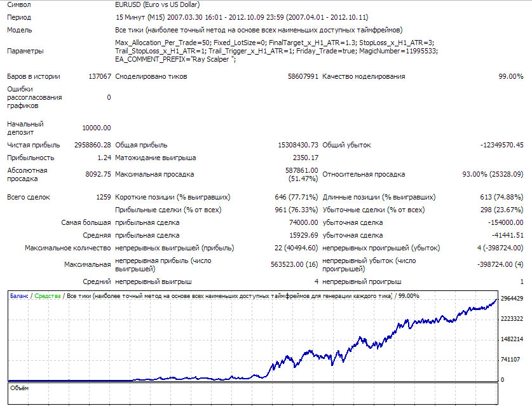The width and height of the screenshot is (532, 406).
Task: Click consecutive wins value 22 (40494.60)
Action: point(296,248)
